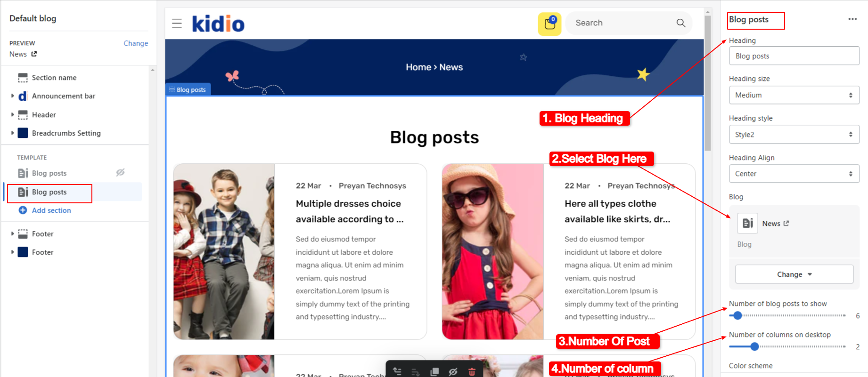Click the dashed-outline Footer icon
The width and height of the screenshot is (868, 377).
(x=23, y=234)
